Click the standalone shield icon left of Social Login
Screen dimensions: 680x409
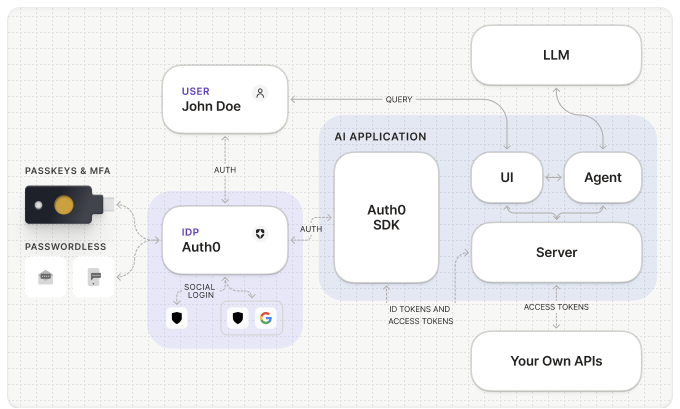pyautogui.click(x=177, y=318)
